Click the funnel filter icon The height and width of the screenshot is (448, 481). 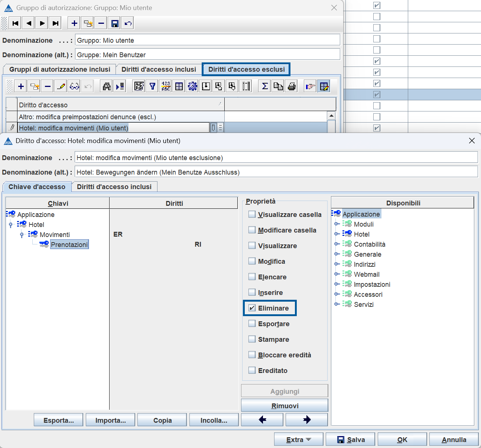(x=152, y=87)
